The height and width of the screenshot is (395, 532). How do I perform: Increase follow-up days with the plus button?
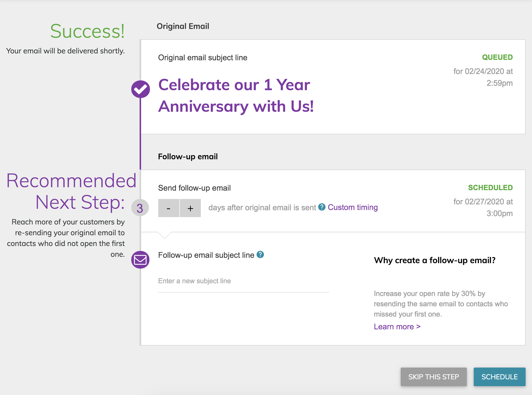coord(190,208)
